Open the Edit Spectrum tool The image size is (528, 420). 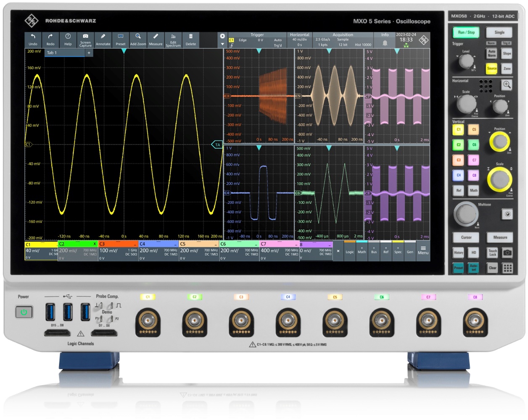[x=173, y=39]
